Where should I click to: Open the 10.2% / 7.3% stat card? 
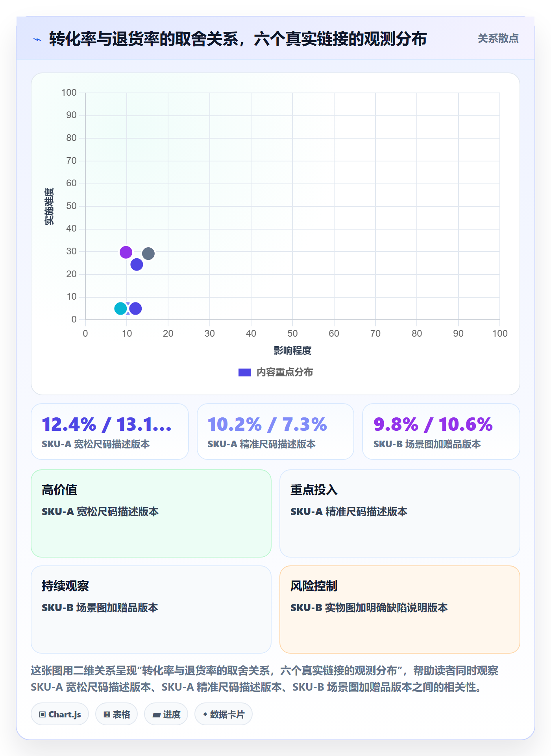tap(275, 432)
